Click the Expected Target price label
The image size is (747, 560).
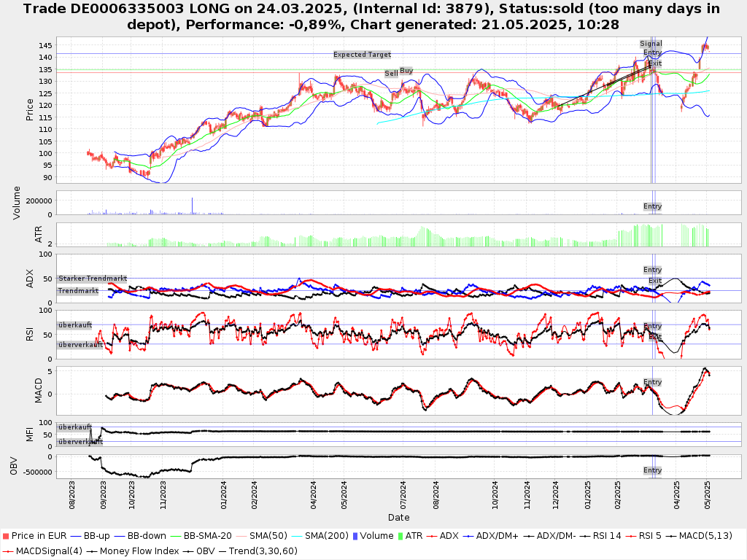362,55
